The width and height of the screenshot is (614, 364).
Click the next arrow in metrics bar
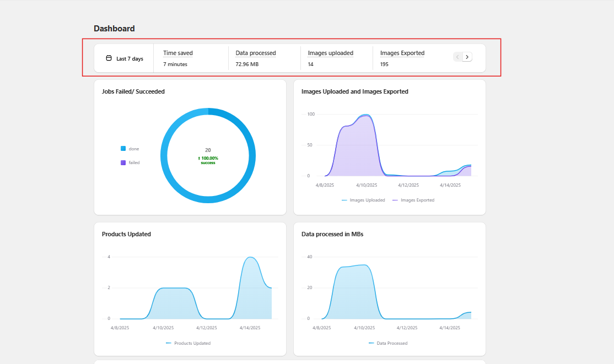467,57
